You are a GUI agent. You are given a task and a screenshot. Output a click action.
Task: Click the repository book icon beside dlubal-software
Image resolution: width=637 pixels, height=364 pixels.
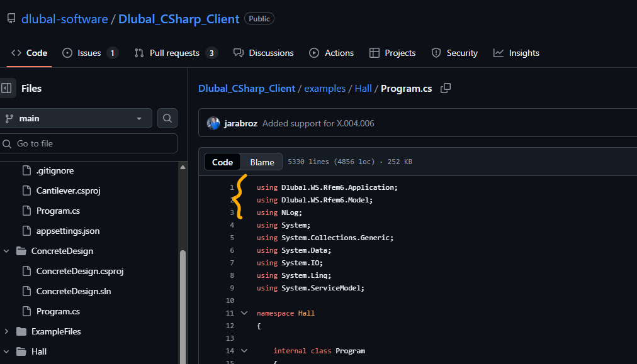(10, 18)
